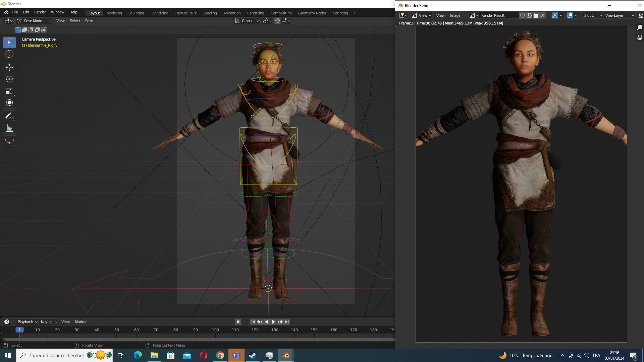Open the Edit menu
Viewport: 644px width, 362px height.
click(26, 12)
